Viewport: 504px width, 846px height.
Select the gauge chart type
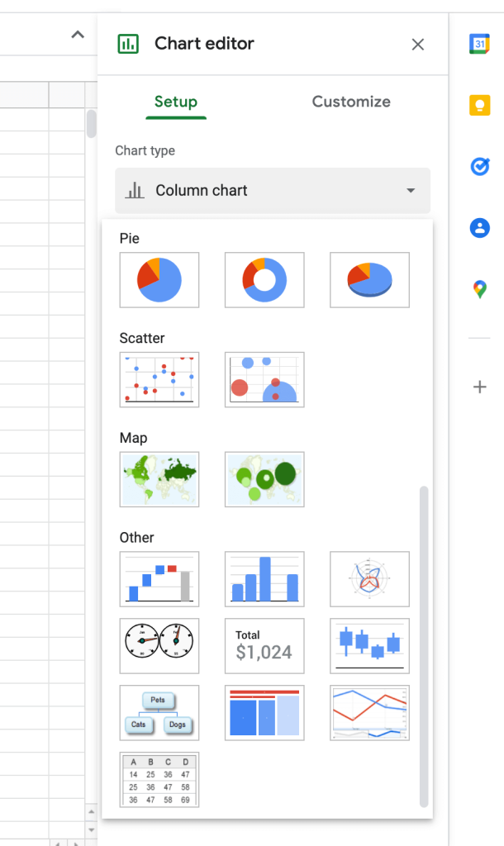159,646
